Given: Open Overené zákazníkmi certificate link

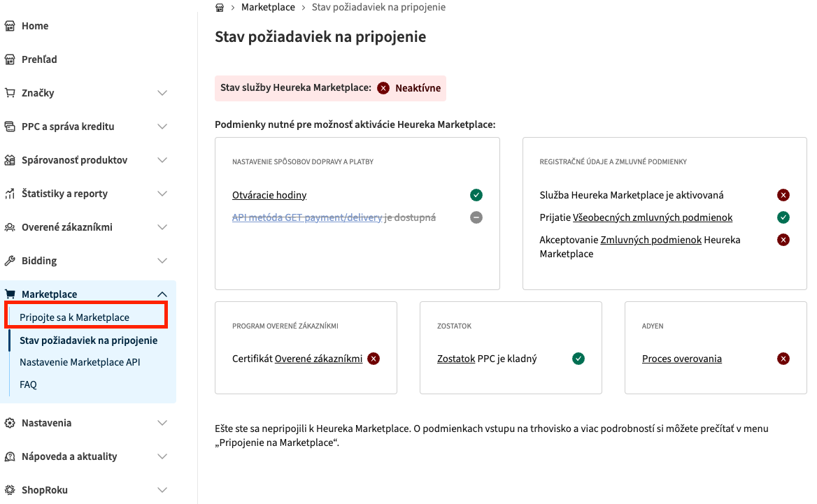Looking at the screenshot, I should (319, 358).
